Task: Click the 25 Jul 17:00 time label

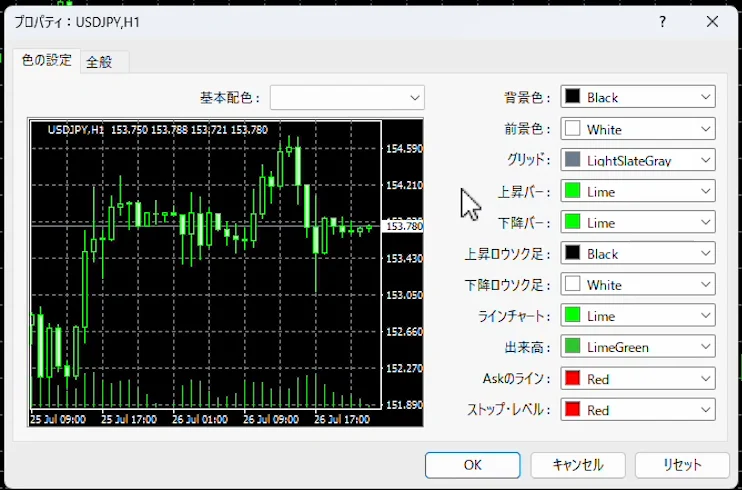Action: click(x=129, y=419)
